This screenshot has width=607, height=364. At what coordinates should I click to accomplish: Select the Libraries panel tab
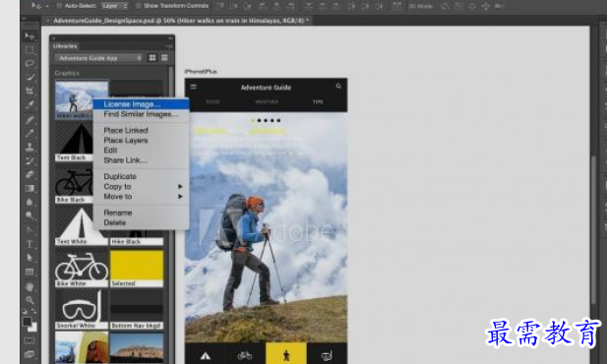(x=65, y=46)
